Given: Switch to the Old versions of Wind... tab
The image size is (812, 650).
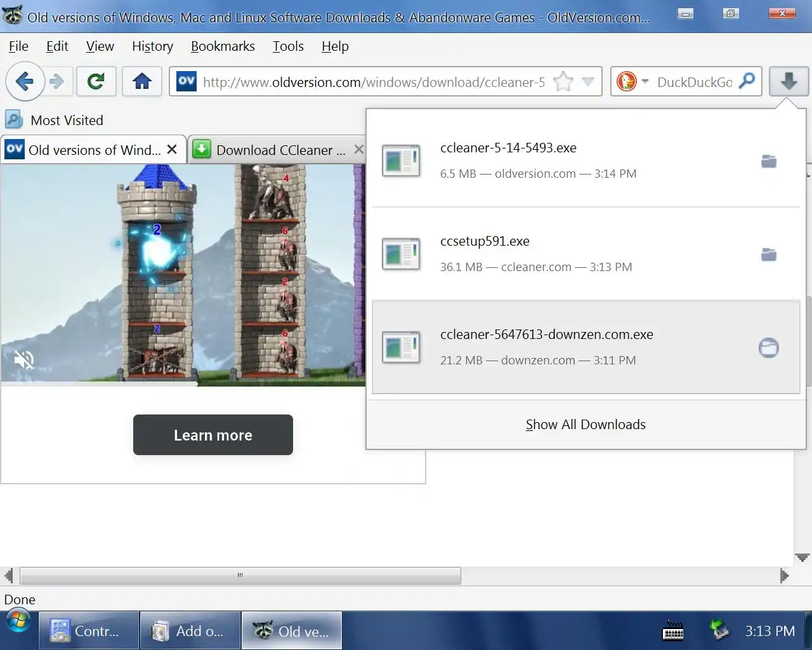Looking at the screenshot, I should [94, 150].
